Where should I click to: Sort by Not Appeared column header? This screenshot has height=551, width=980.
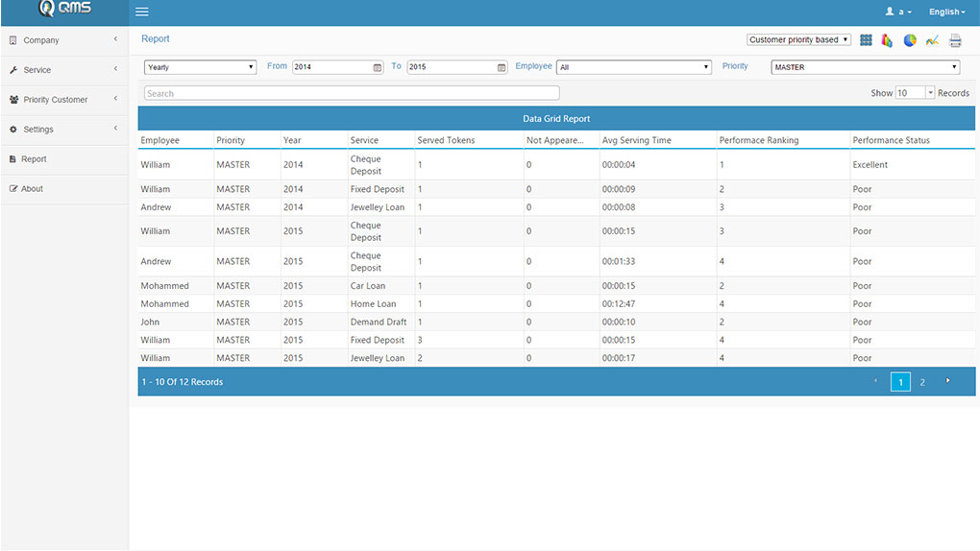(x=555, y=140)
